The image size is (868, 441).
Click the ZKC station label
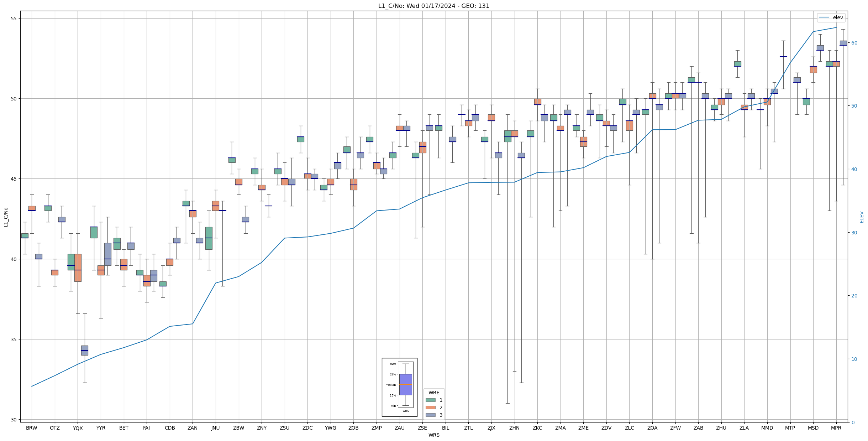[537, 428]
